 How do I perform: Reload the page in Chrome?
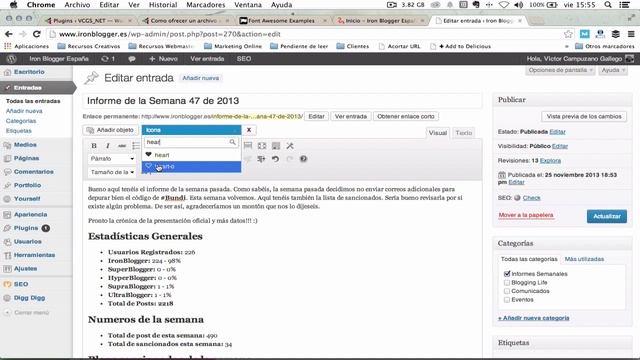tap(37, 34)
